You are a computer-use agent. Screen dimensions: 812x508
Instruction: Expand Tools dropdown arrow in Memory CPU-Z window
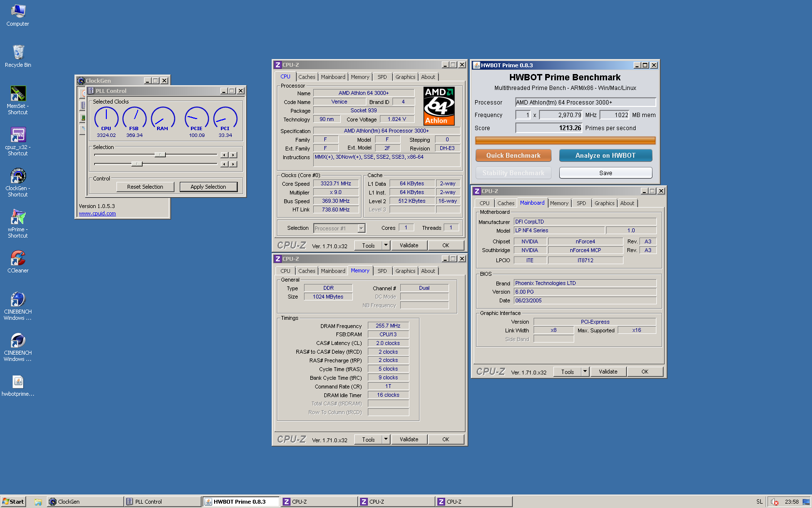coord(386,439)
